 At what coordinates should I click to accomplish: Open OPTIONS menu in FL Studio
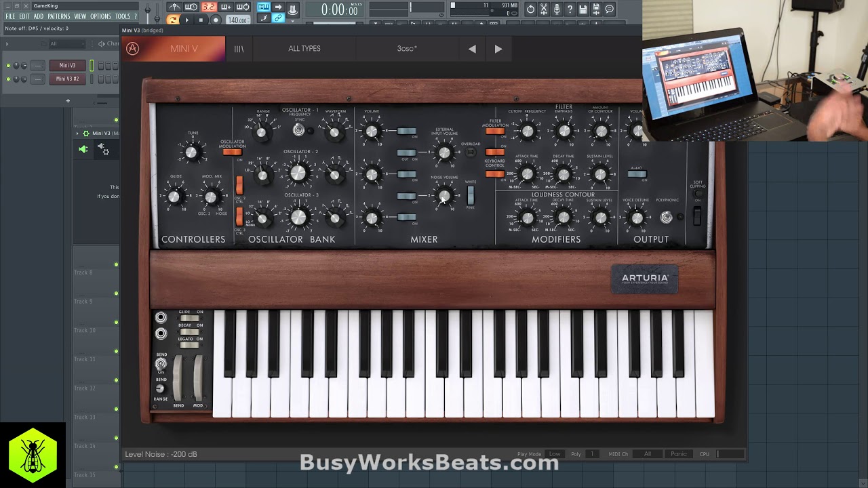coord(100,16)
